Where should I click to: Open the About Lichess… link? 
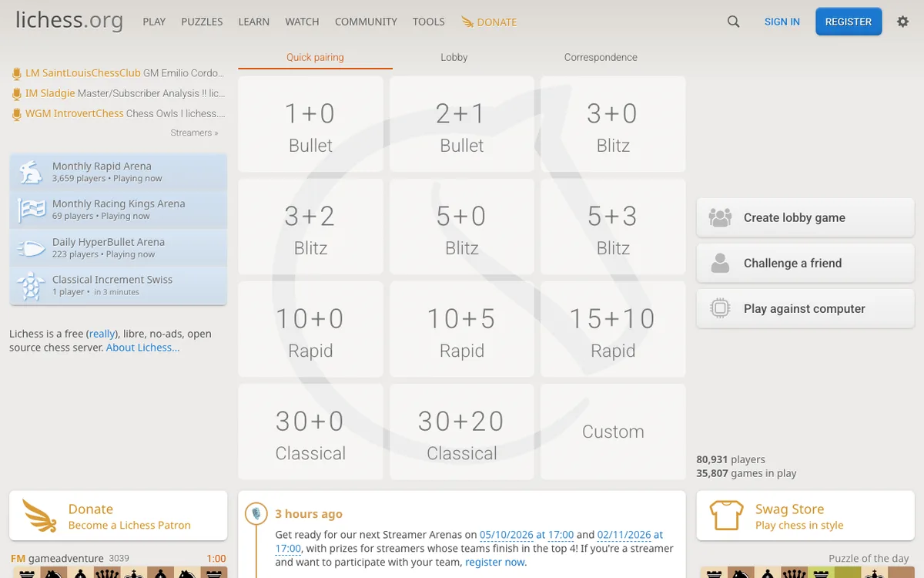142,348
